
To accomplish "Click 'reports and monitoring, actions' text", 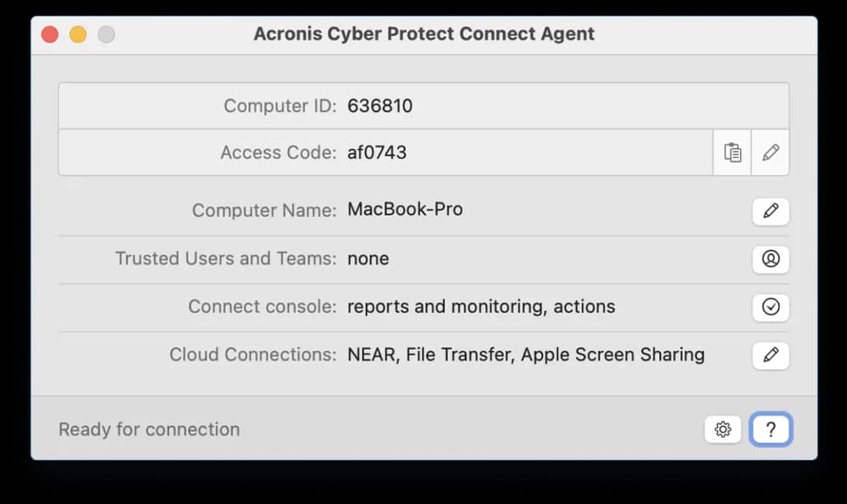I will click(481, 307).
